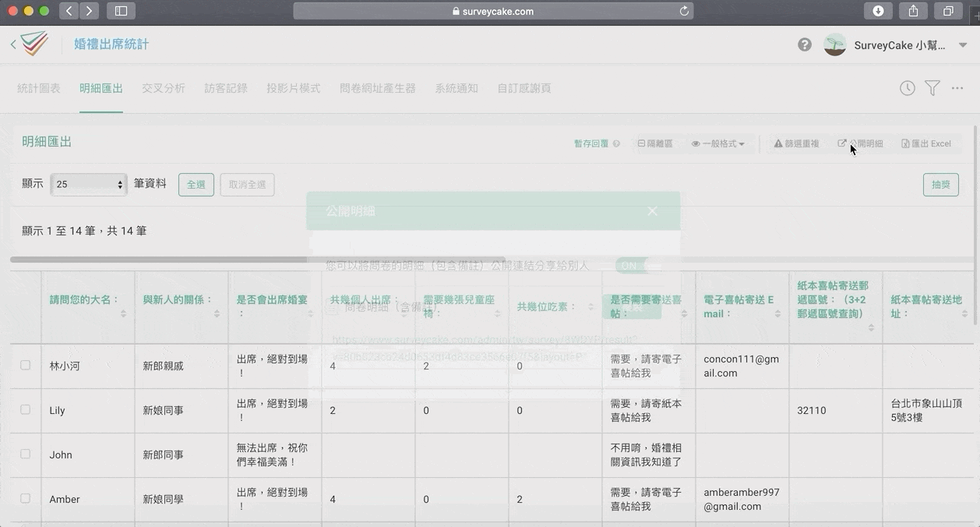Open the Safari share icon
980x527 pixels.
pyautogui.click(x=913, y=11)
